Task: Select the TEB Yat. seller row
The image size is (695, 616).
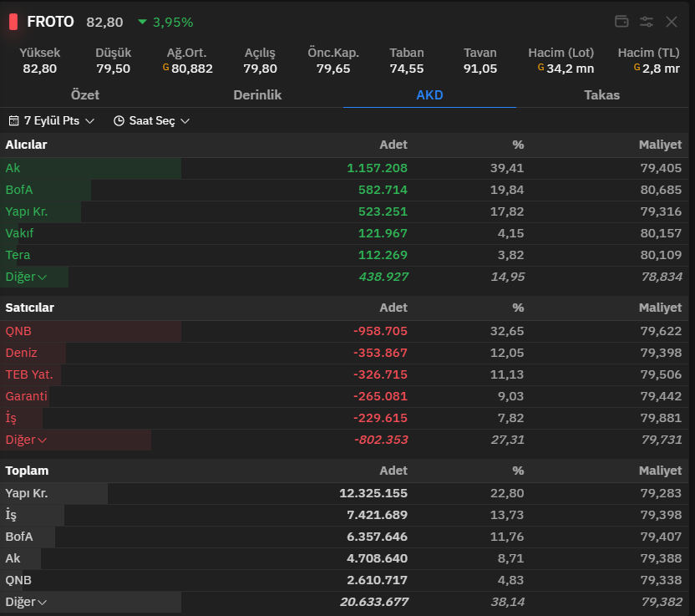Action: [x=344, y=375]
